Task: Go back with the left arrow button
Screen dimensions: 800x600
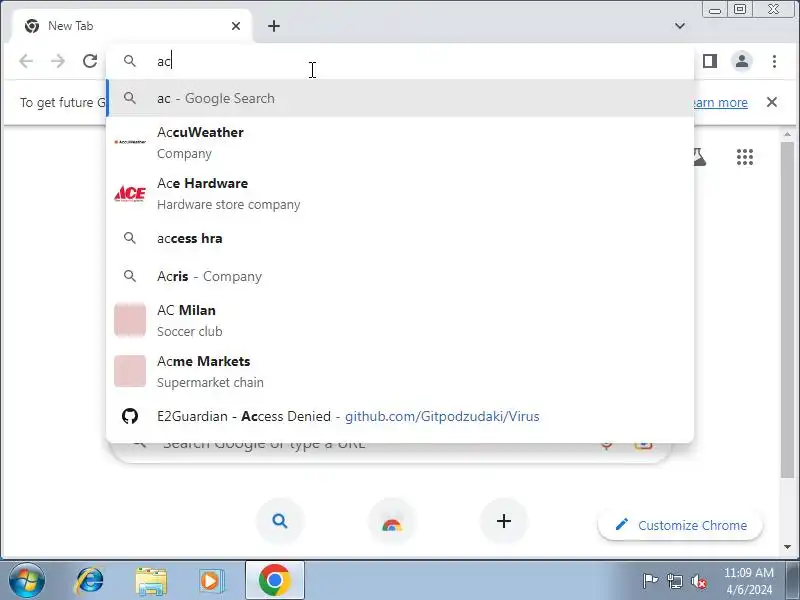Action: click(26, 61)
